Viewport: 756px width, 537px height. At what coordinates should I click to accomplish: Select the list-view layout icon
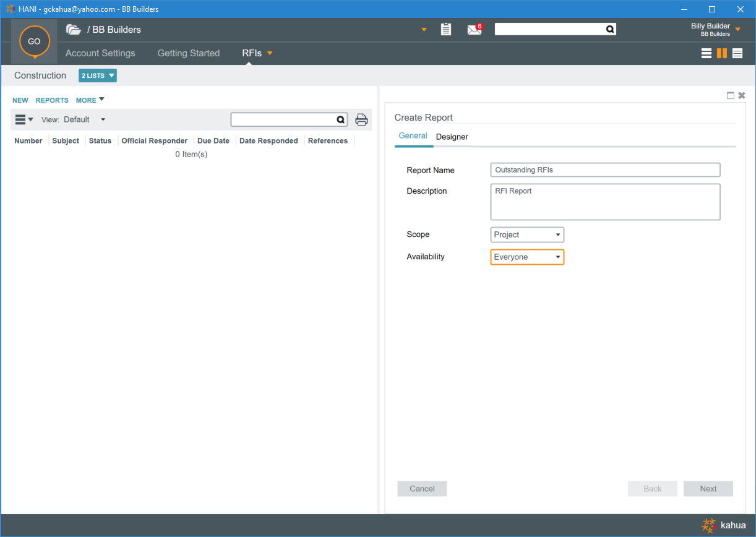[x=737, y=53]
